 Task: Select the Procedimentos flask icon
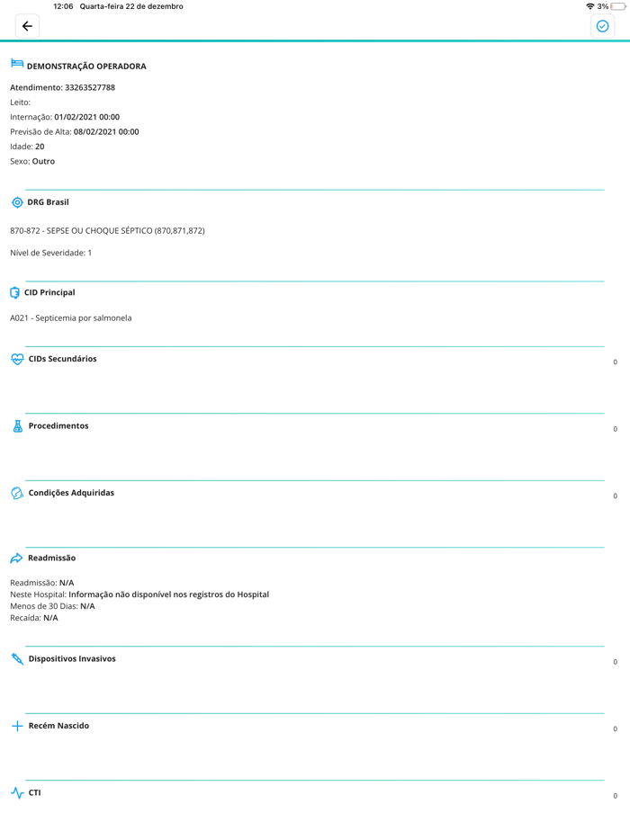(x=18, y=426)
